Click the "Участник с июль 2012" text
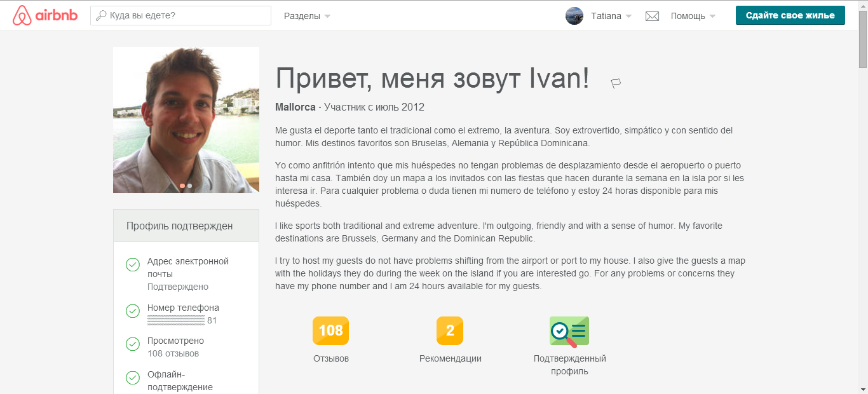Image resolution: width=868 pixels, height=394 pixels. coord(374,107)
